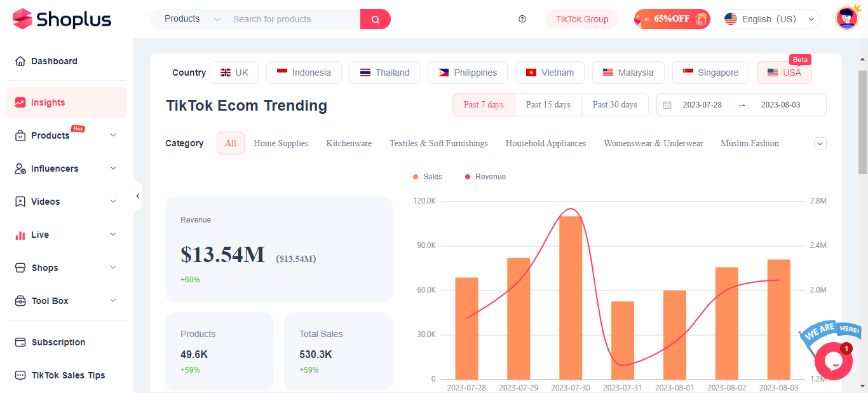Open Subscription page label

click(x=58, y=342)
